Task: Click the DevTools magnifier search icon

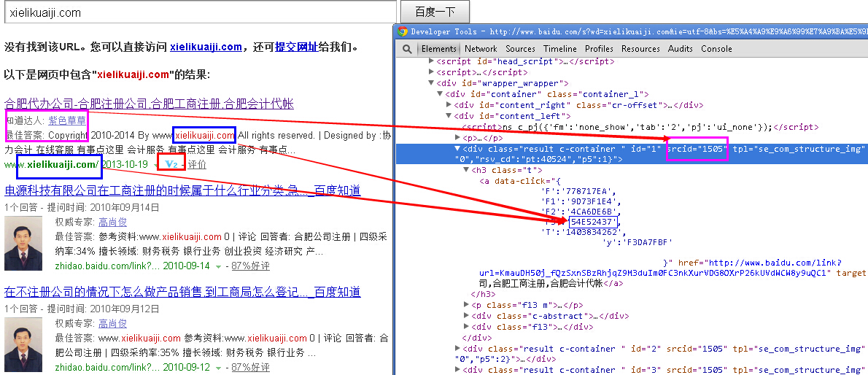Action: coord(407,49)
